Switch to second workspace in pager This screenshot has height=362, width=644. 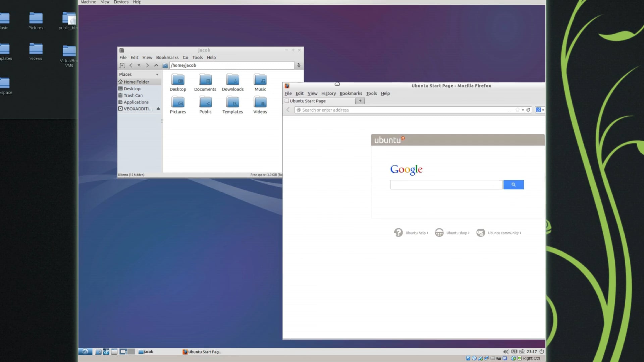coord(131,352)
